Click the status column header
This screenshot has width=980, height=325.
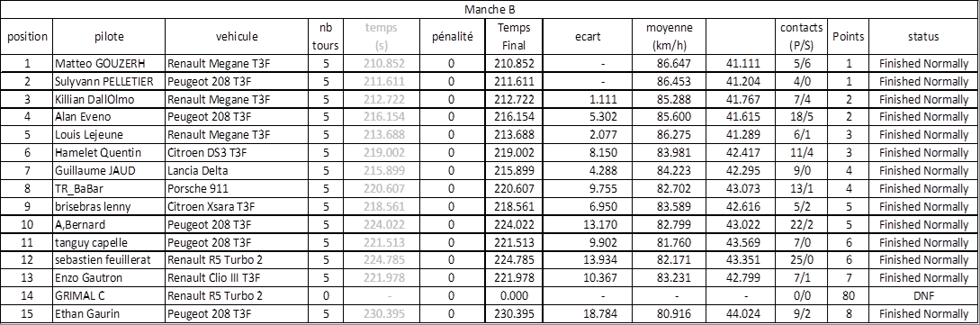[923, 36]
